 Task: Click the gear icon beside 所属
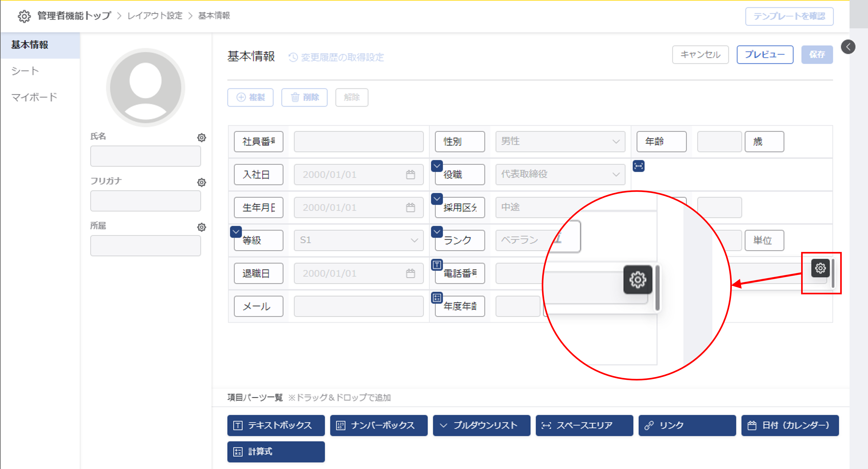point(201,227)
